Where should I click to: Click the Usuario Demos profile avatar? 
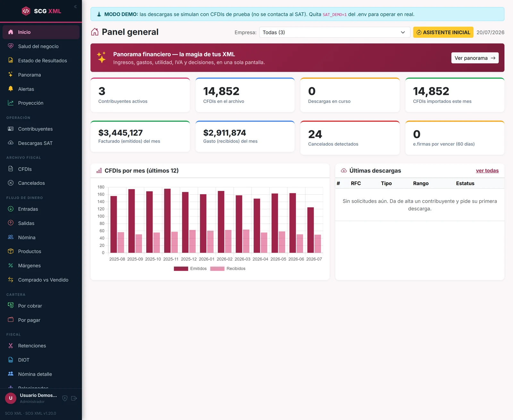11,398
